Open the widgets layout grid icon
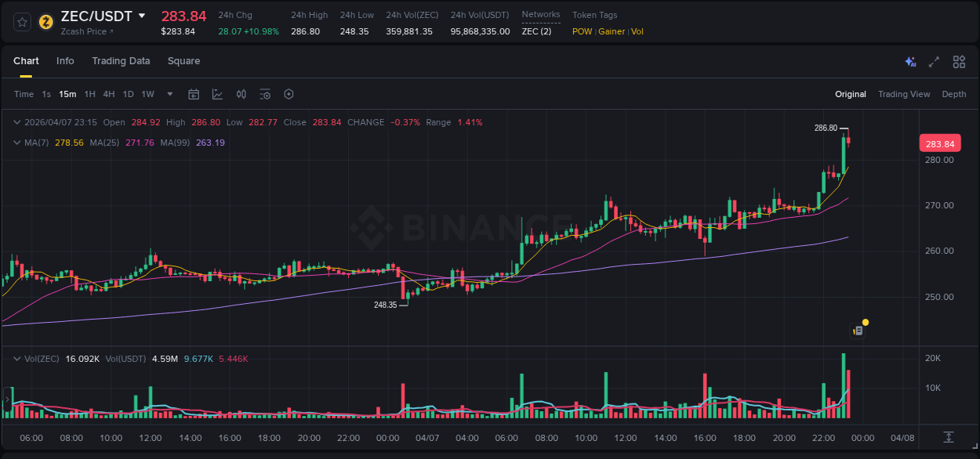The height and width of the screenshot is (459, 980). pyautogui.click(x=959, y=61)
